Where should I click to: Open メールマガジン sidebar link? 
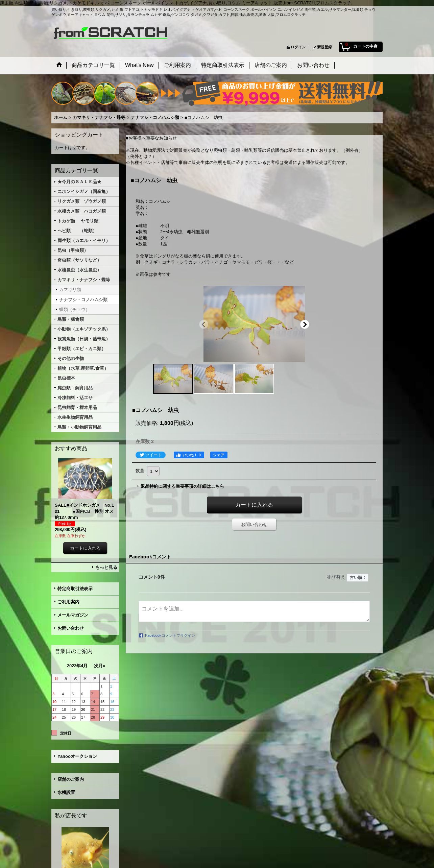point(85,615)
